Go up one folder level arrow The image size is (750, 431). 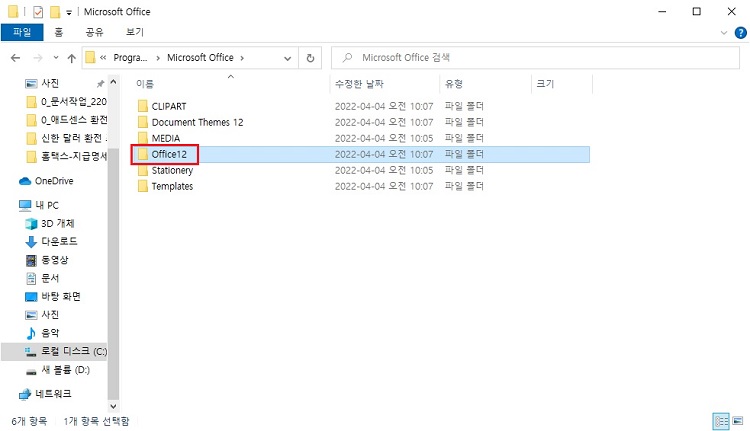72,58
